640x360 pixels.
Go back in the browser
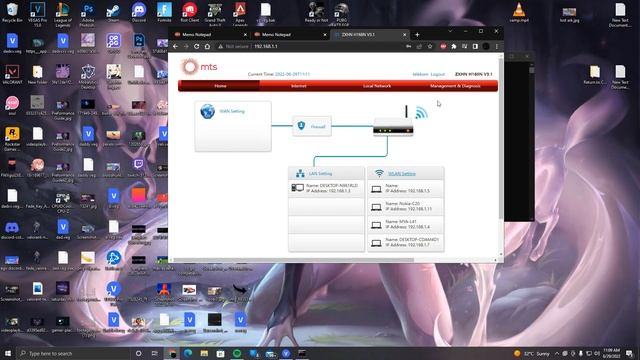176,47
